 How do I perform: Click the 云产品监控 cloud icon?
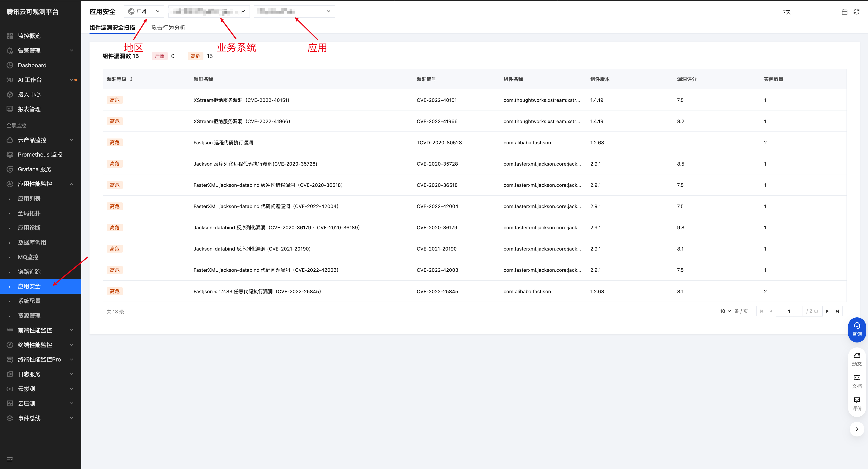click(x=10, y=140)
